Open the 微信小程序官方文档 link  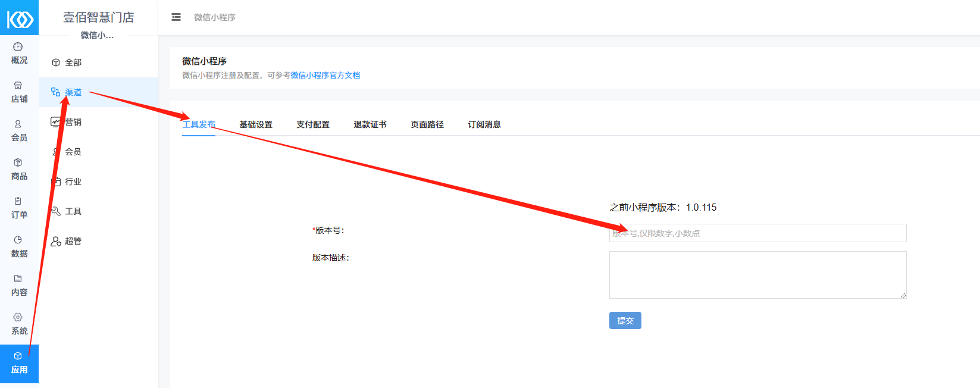point(325,76)
